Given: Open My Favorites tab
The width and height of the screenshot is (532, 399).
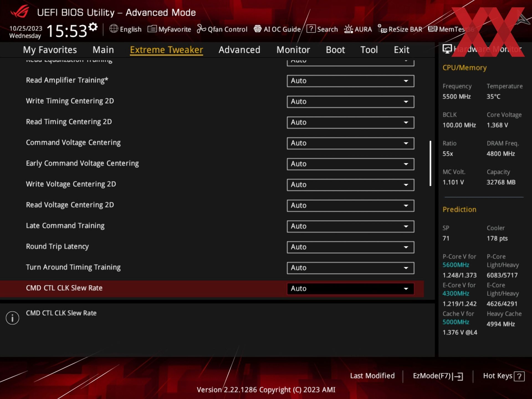Looking at the screenshot, I should tap(50, 50).
